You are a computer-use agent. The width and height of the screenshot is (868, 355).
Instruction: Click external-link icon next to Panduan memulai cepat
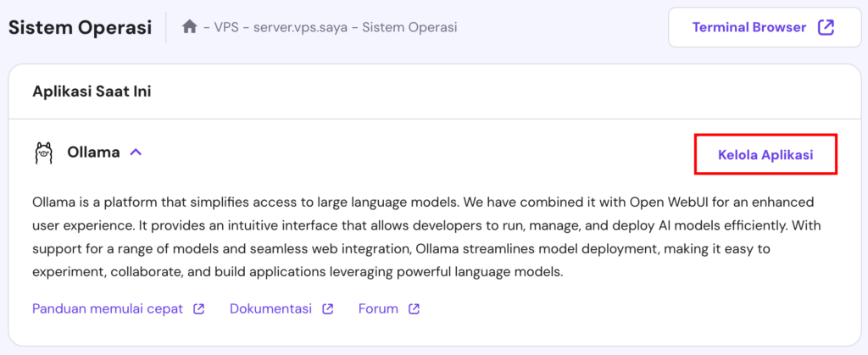pyautogui.click(x=199, y=308)
